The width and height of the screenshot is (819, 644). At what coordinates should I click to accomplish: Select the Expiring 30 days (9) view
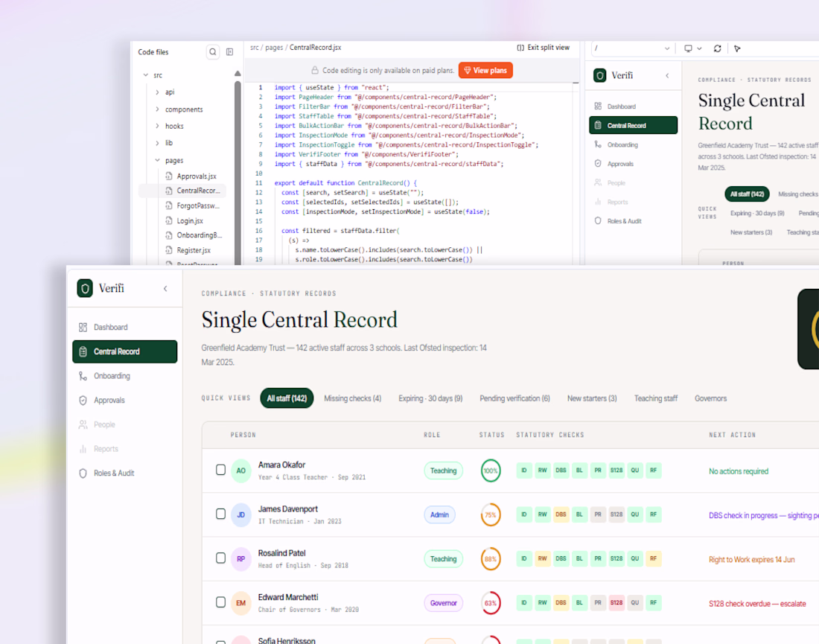[430, 398]
